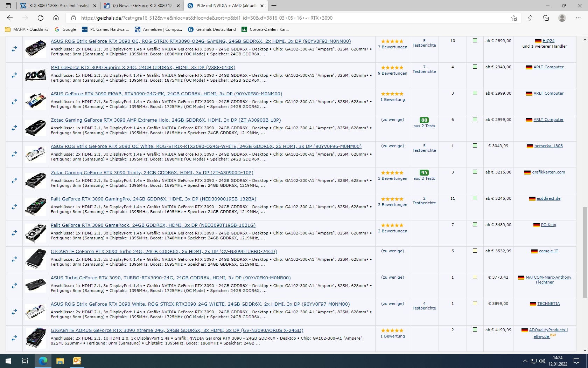Image resolution: width=588 pixels, height=368 pixels.
Task: View site information lock icon
Action: [x=73, y=18]
